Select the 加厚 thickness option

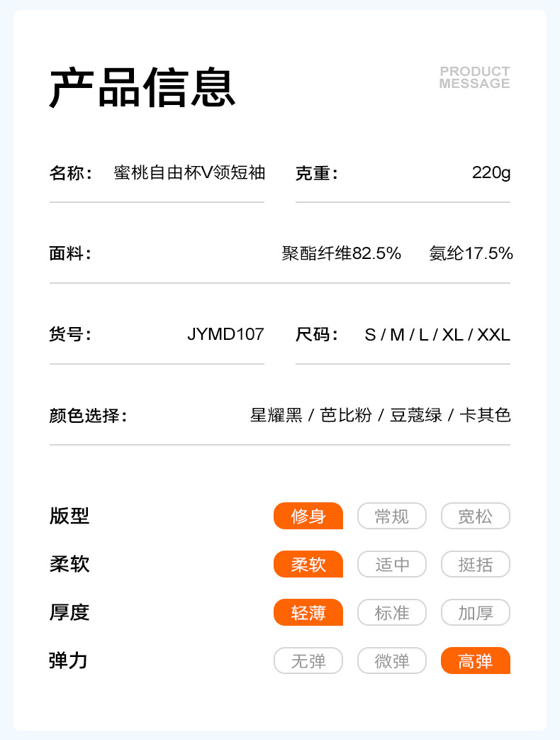click(x=475, y=612)
